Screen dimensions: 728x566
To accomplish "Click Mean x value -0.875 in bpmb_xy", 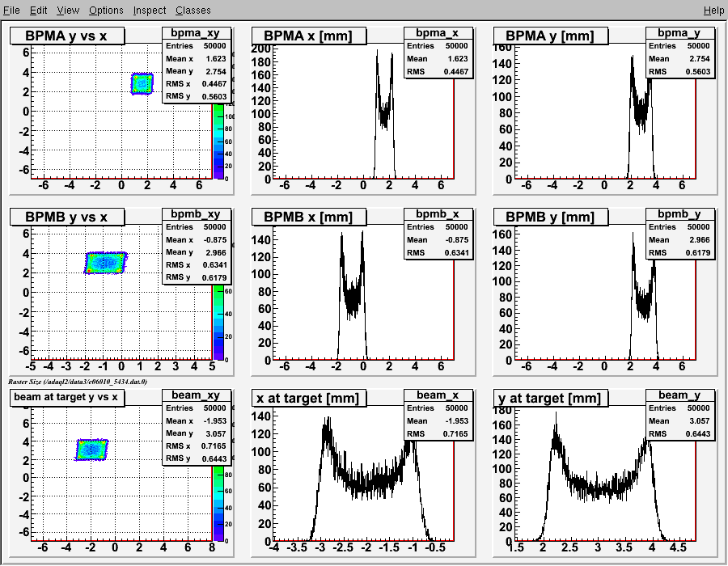I will tap(215, 240).
